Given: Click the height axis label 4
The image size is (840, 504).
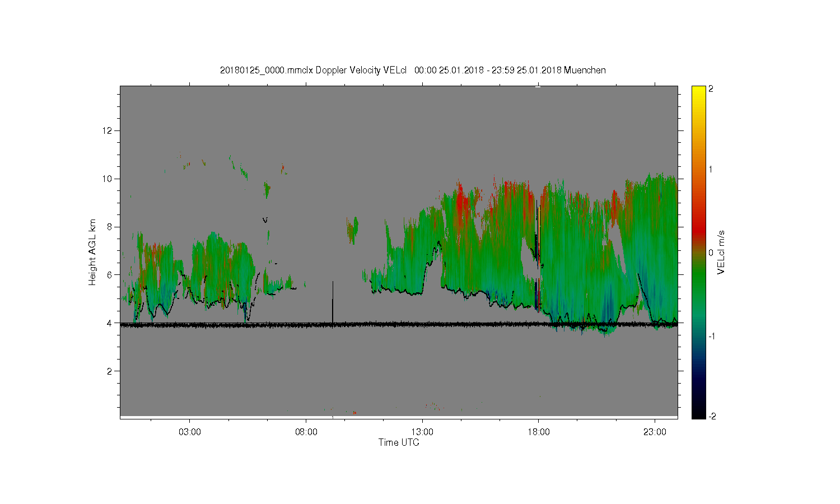Looking at the screenshot, I should 111,323.
